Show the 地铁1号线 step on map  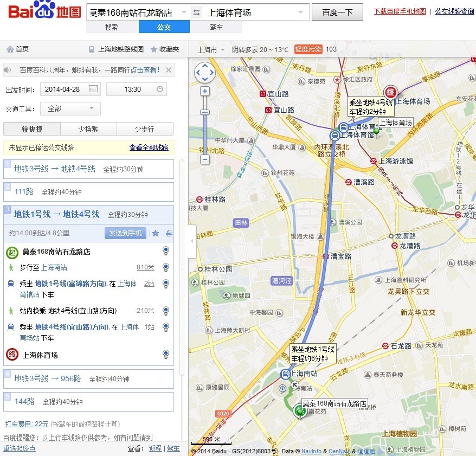(166, 284)
